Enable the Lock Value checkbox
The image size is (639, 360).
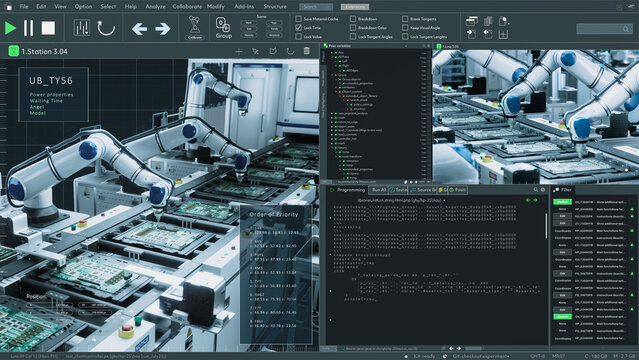pyautogui.click(x=298, y=37)
